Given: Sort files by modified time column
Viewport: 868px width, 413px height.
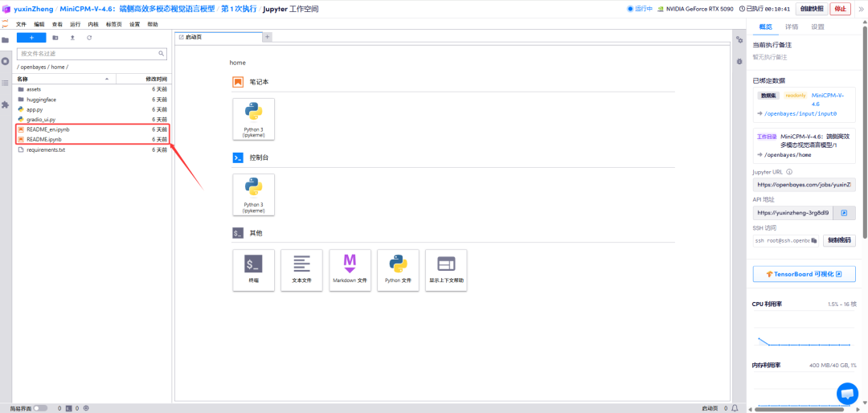Looking at the screenshot, I should [143, 80].
